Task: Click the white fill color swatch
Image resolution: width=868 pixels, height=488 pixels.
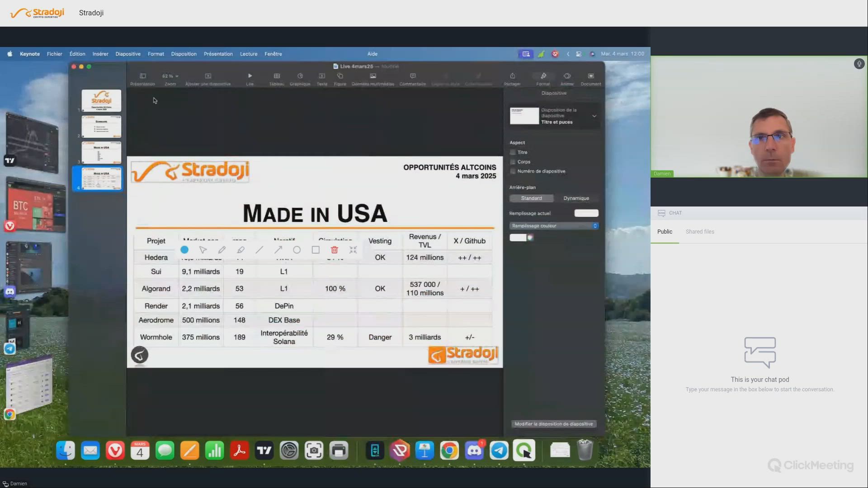Action: (518, 238)
